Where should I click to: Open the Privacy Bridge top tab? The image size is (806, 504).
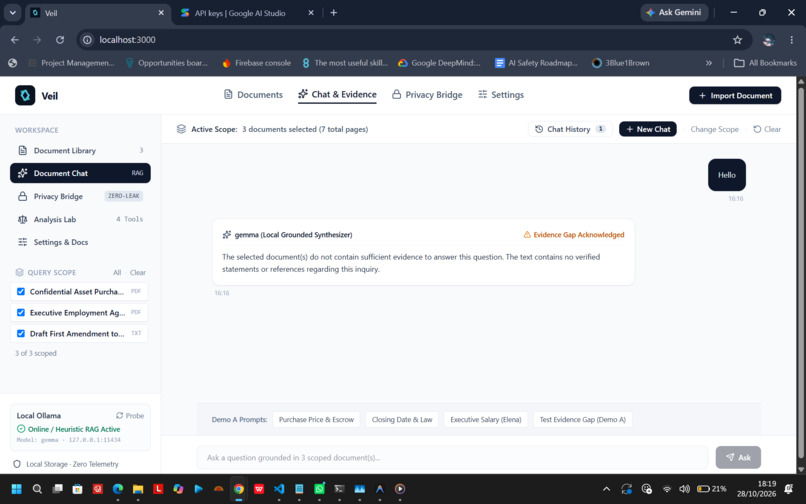[427, 95]
